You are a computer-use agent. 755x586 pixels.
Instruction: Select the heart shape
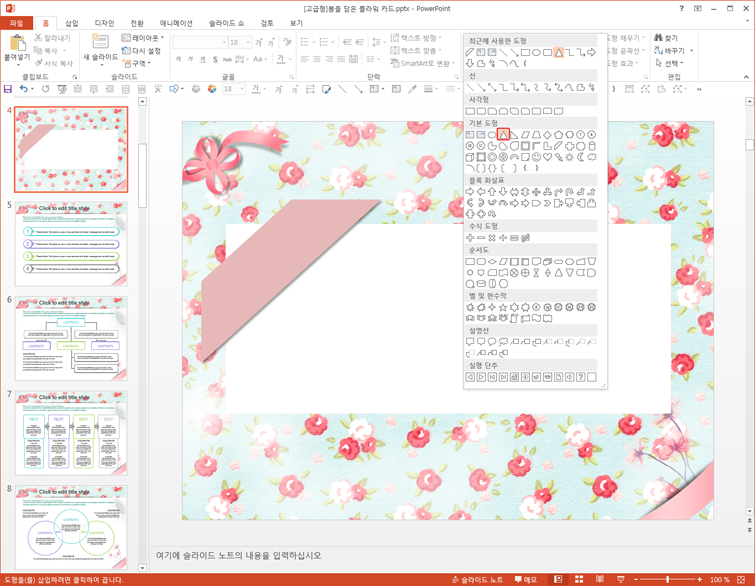(547, 157)
